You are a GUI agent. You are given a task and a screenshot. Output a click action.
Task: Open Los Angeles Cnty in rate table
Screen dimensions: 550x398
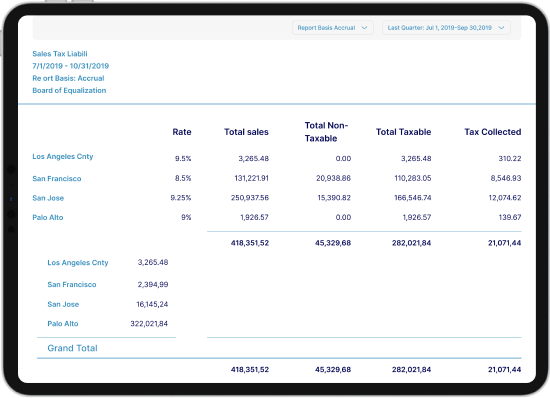[63, 156]
